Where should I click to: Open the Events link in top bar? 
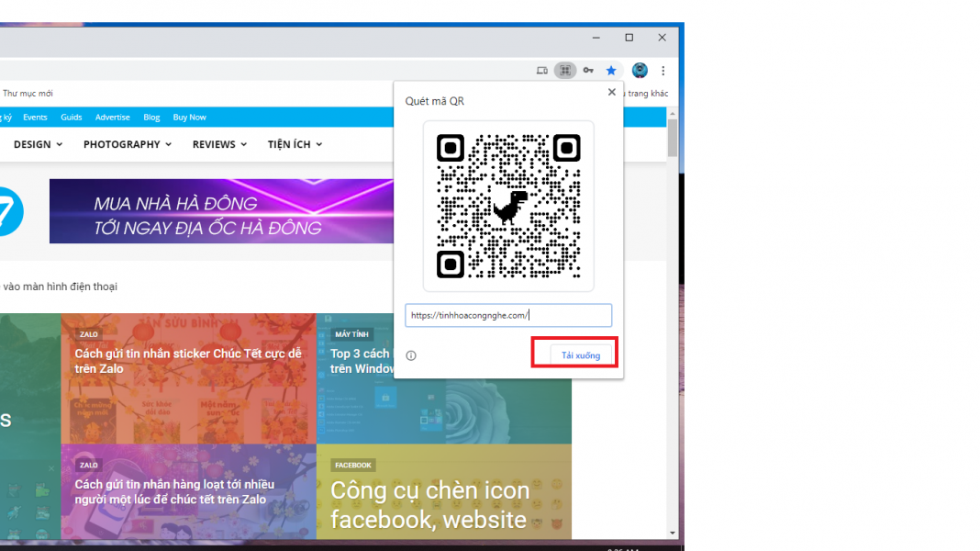[x=35, y=118]
